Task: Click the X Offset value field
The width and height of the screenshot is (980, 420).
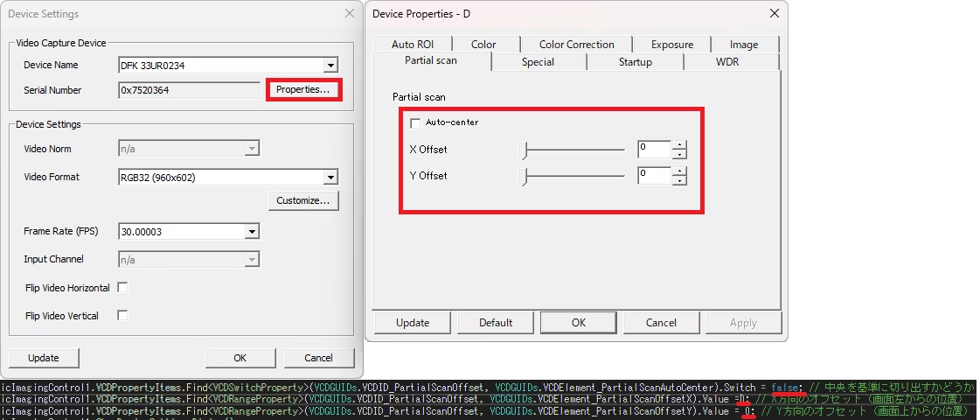Action: [x=653, y=150]
